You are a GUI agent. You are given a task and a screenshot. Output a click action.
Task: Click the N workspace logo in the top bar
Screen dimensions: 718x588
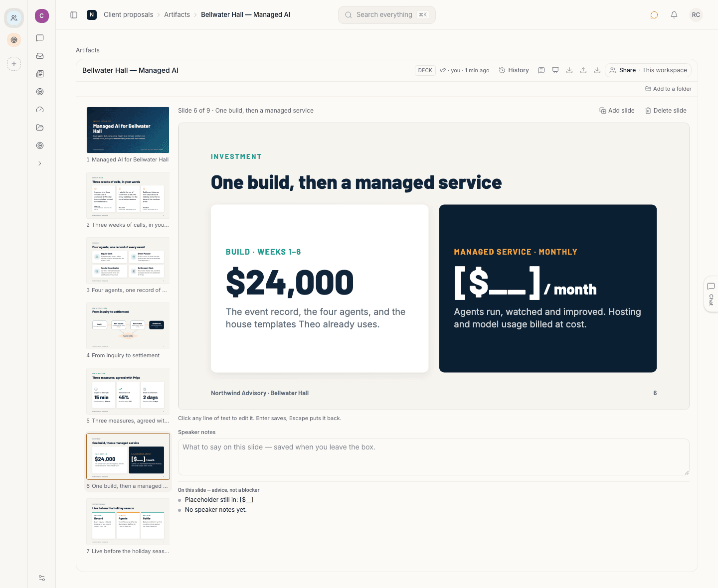[x=92, y=15]
